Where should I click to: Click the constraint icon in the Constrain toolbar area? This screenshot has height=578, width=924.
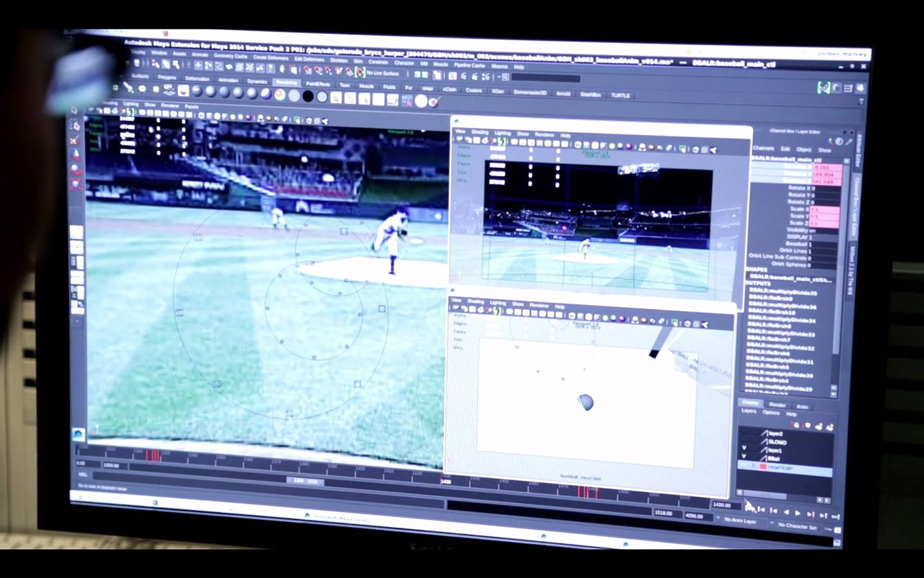[x=378, y=63]
